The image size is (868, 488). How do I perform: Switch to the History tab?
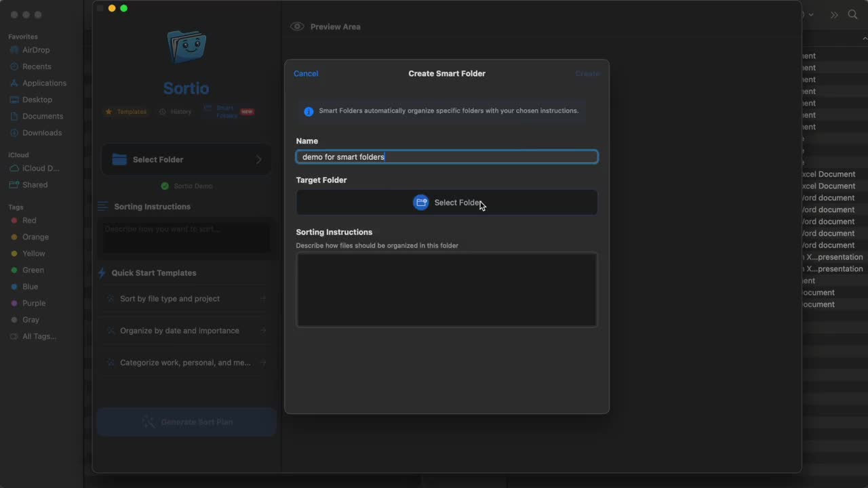pos(176,112)
